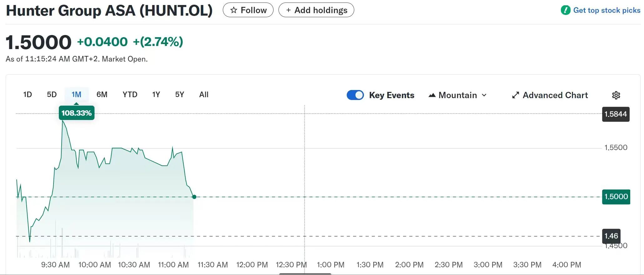Switch to the 1Y chart range
644x275 pixels.
pyautogui.click(x=156, y=95)
